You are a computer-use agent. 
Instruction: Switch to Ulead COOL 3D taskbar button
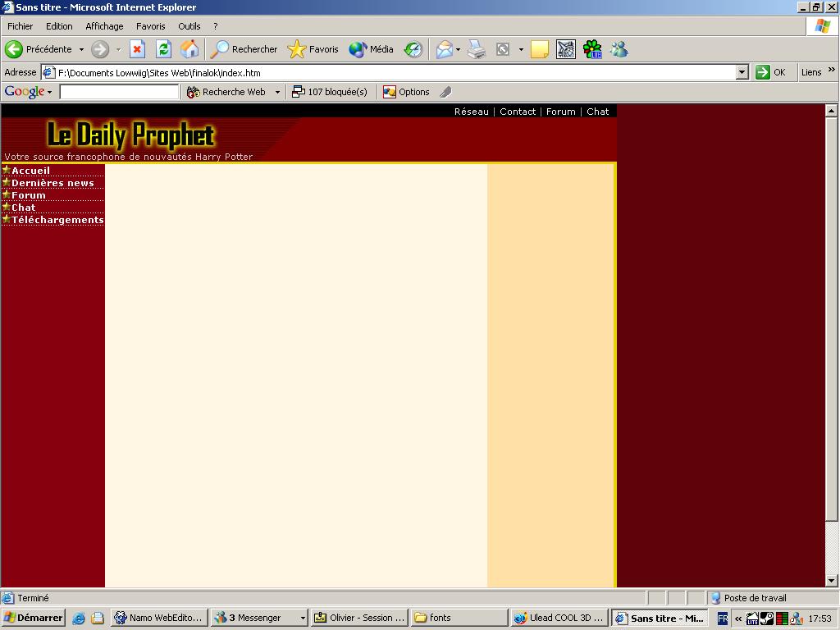559,618
